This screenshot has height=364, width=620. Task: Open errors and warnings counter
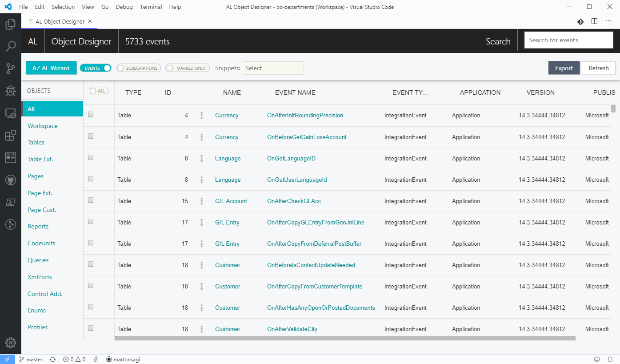74,359
